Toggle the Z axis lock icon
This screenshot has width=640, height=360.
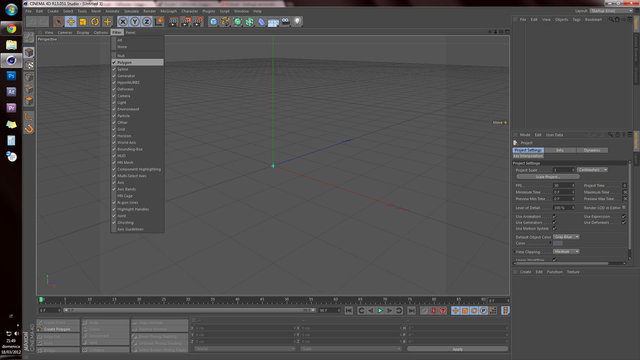[147, 22]
